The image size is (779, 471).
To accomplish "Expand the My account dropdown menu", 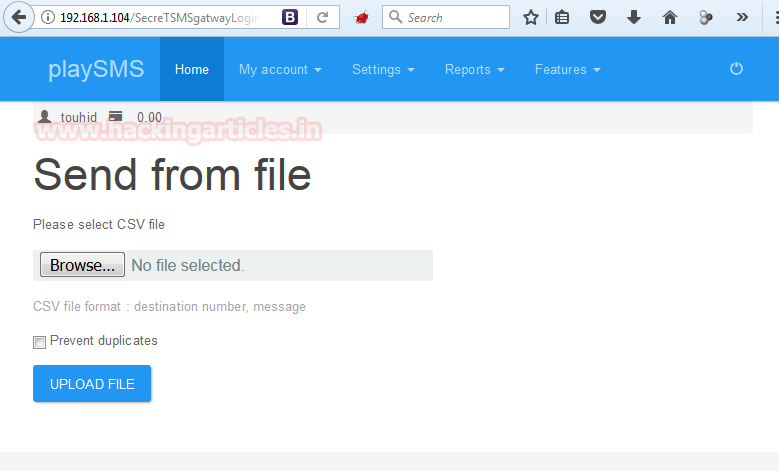I will click(x=280, y=70).
